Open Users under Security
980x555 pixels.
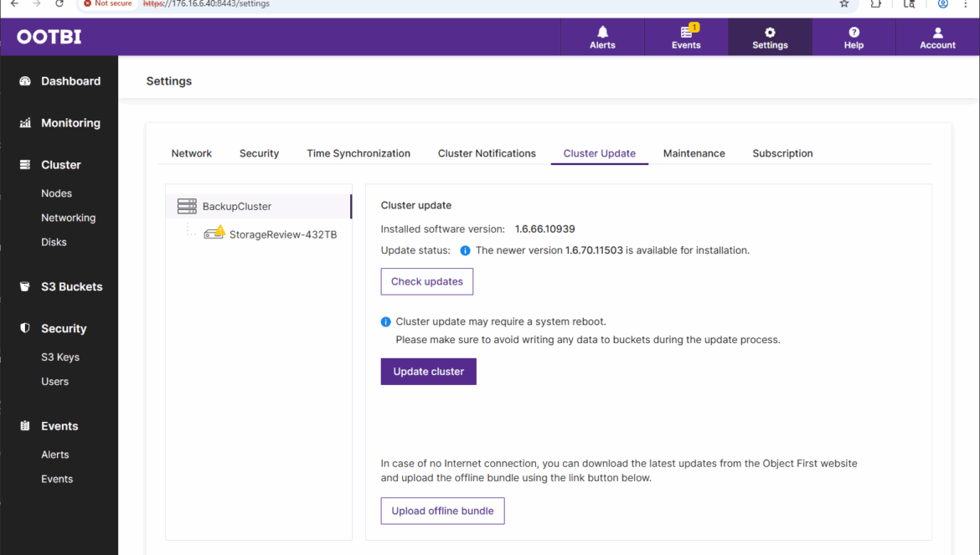[x=55, y=382]
